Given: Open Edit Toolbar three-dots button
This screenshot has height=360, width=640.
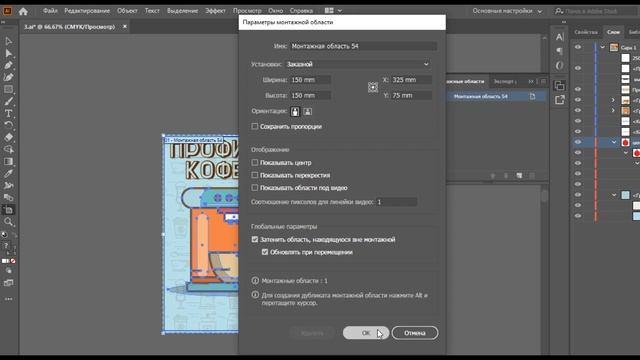Looking at the screenshot, I should click(9, 299).
